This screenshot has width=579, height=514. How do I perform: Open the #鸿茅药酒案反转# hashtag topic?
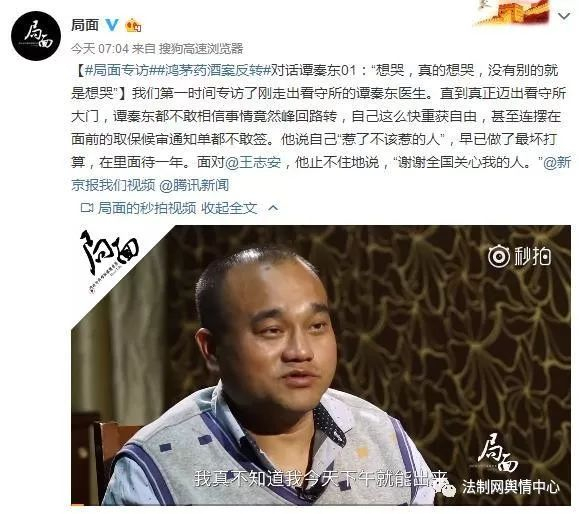210,70
